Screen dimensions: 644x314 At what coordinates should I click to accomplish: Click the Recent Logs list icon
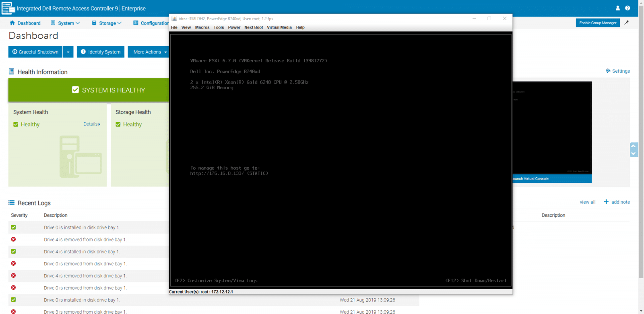[x=12, y=203]
